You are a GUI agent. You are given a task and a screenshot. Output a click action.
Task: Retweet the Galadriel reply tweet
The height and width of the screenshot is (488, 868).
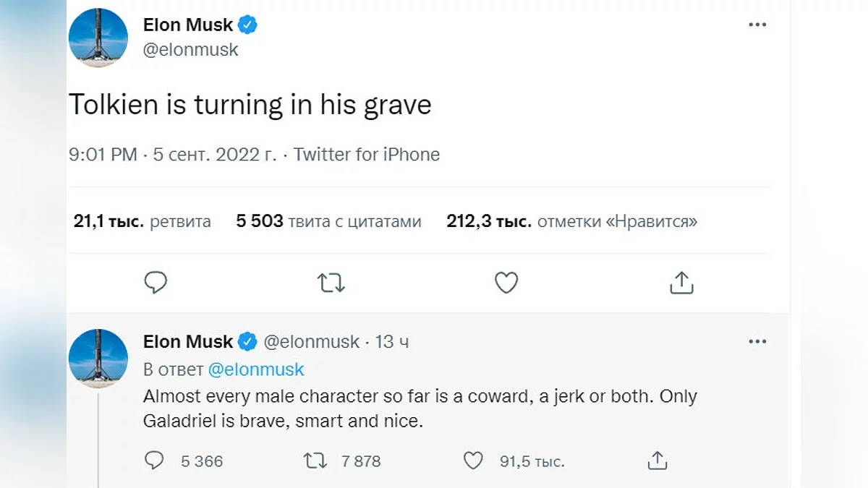tap(315, 461)
